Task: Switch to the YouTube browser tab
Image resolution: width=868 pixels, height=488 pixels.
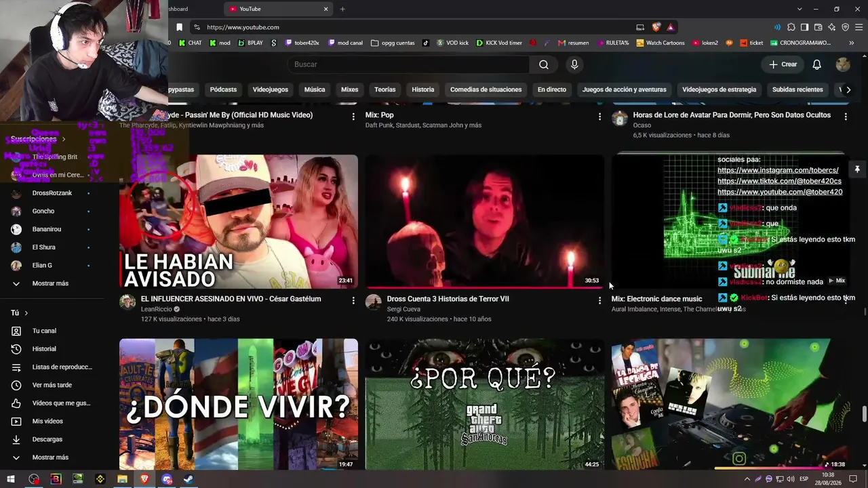Action: pos(278,9)
